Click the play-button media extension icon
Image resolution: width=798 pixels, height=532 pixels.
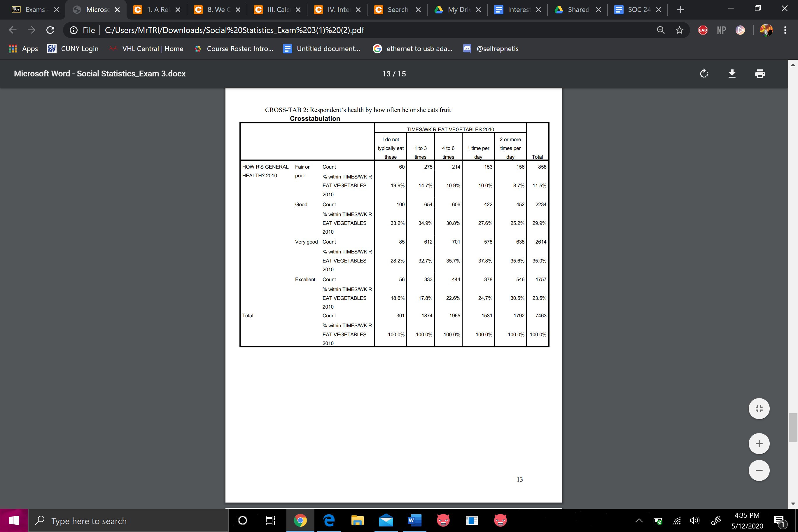tap(740, 30)
